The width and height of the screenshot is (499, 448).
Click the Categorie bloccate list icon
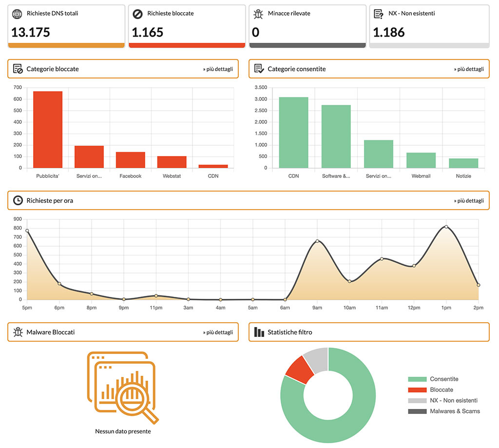click(18, 69)
